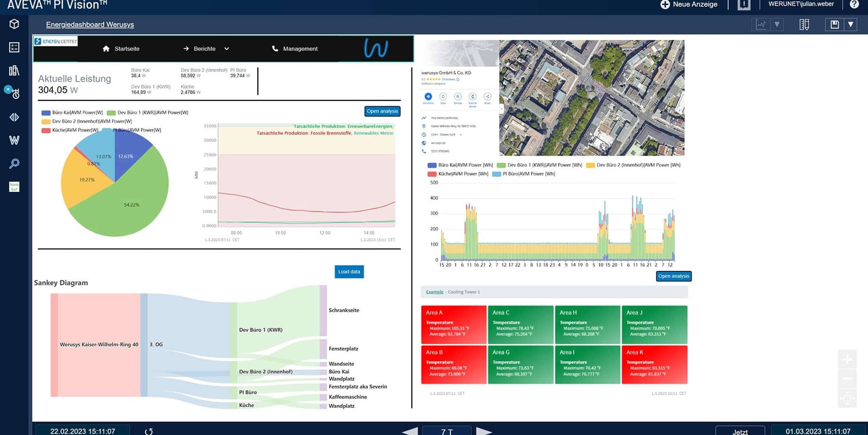The width and height of the screenshot is (868, 435).
Task: Open the Calculations panel icon
Action: (x=14, y=47)
